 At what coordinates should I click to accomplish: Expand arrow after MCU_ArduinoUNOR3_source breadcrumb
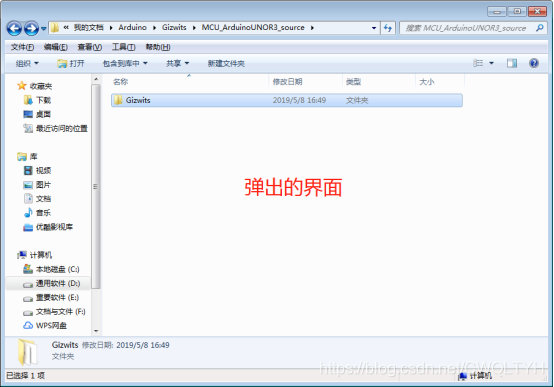(x=312, y=28)
